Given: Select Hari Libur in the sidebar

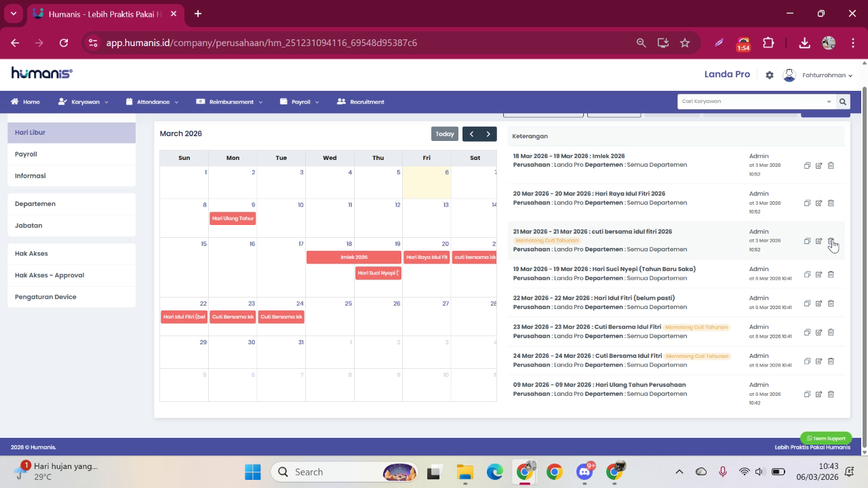Looking at the screenshot, I should click(71, 133).
